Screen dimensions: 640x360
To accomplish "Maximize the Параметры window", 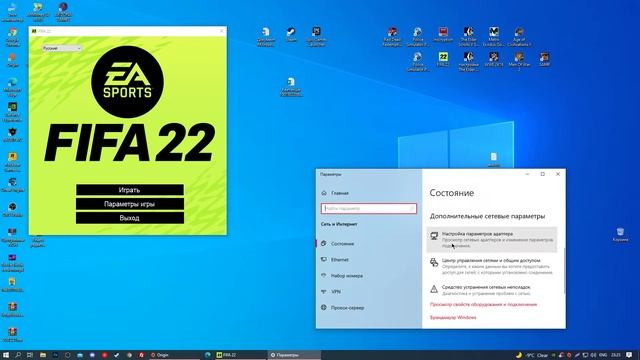I will 542,174.
